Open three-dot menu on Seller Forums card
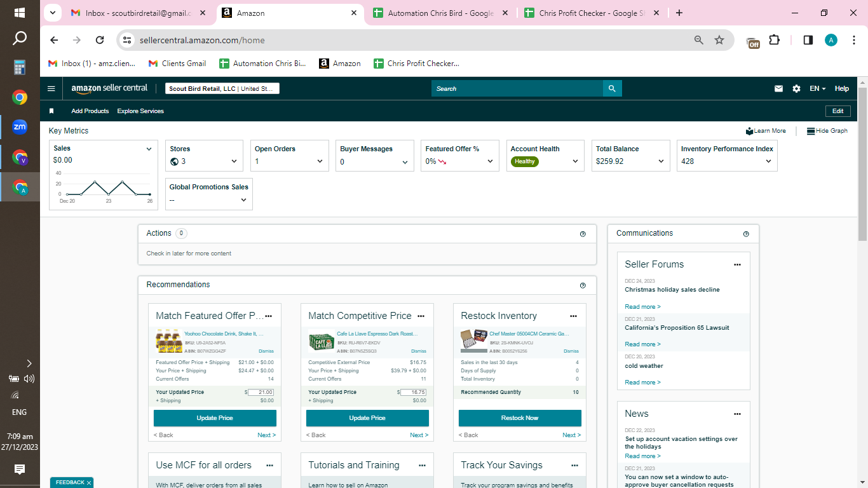This screenshot has height=488, width=868. coord(737,264)
